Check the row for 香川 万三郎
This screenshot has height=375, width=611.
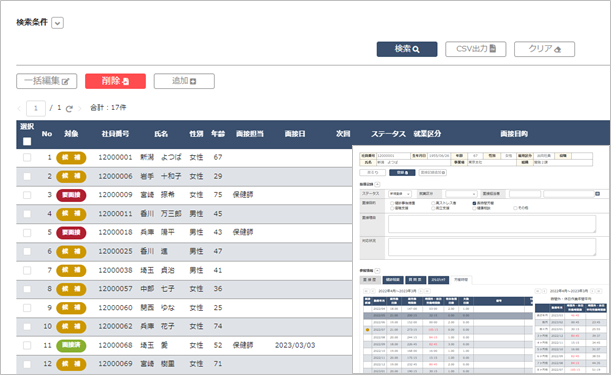tap(27, 214)
